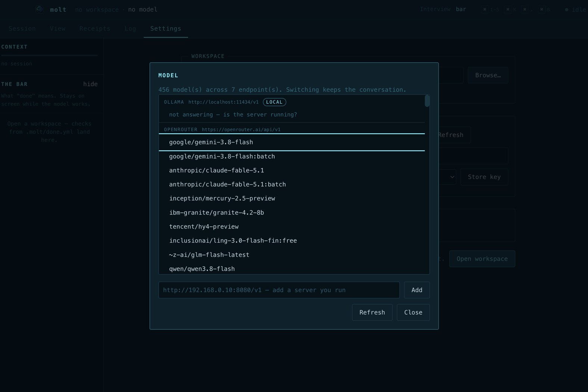588x392 pixels.
Task: Click Browse… in Workspace settings
Action: 488,75
